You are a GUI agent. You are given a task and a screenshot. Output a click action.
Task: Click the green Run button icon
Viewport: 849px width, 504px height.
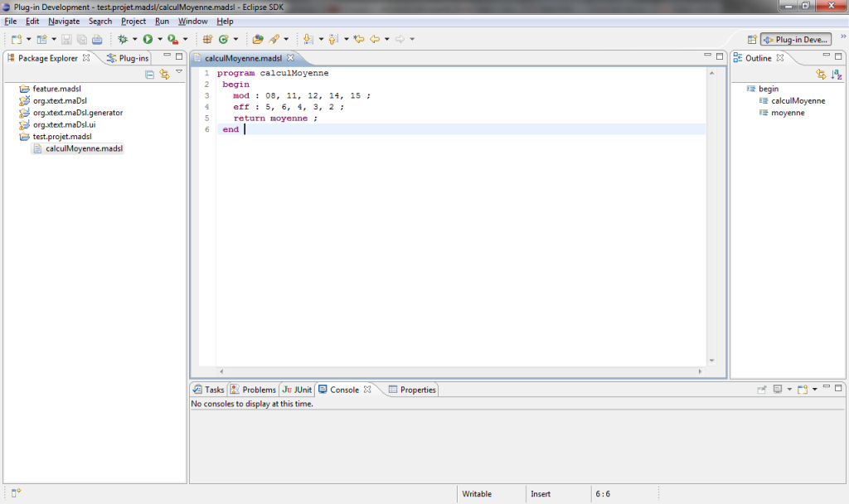point(148,39)
